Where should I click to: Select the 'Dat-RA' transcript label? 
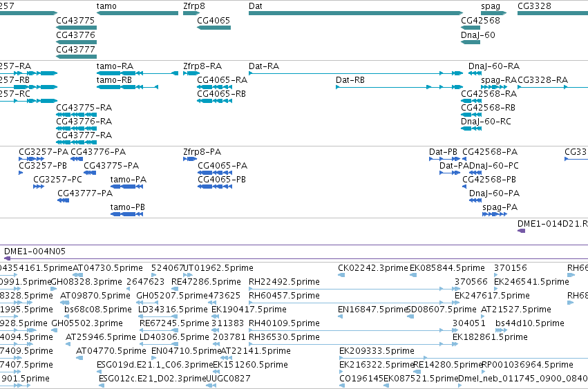coord(264,66)
